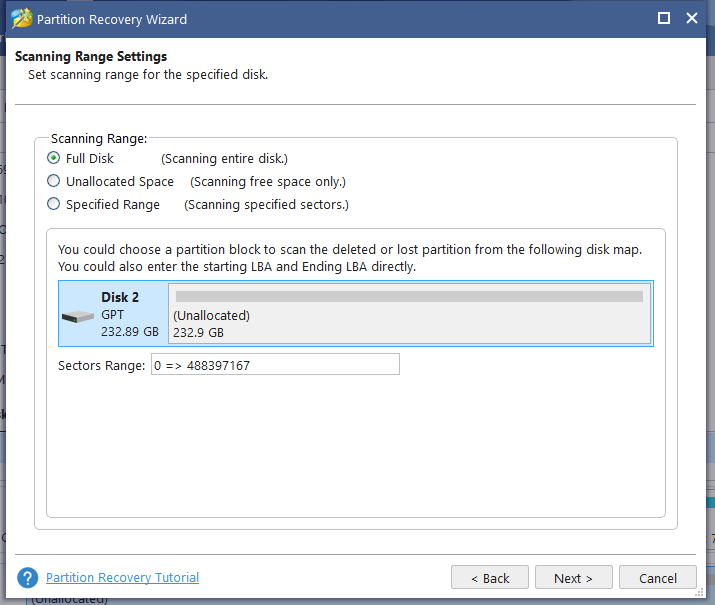
Task: Click the '232.89 GB' disk size text
Action: 130,331
